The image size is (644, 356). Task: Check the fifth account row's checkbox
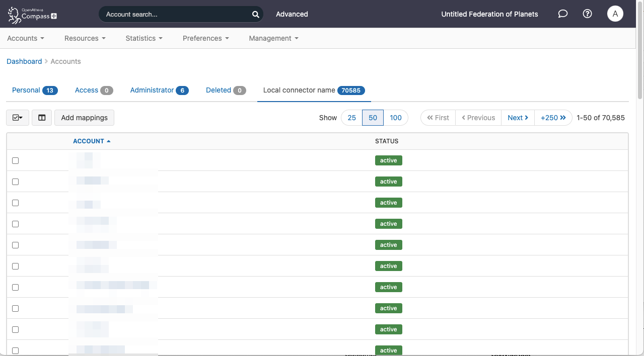(15, 245)
